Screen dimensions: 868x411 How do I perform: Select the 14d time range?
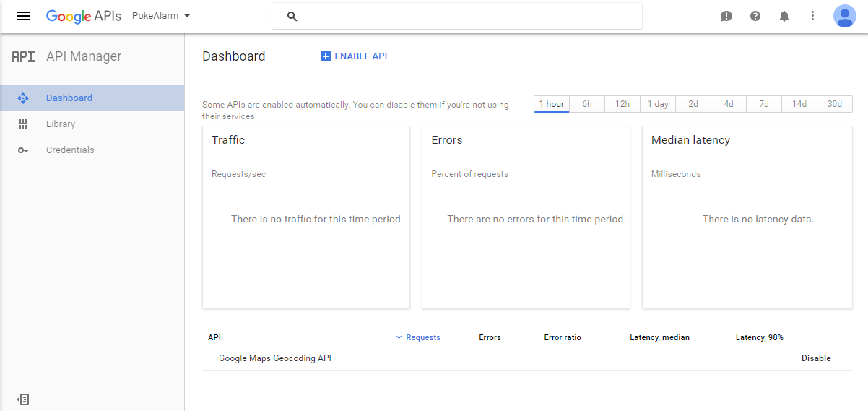tap(799, 104)
